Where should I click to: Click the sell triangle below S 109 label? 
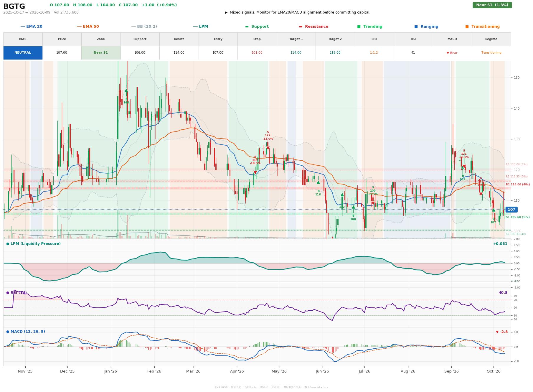click(x=373, y=203)
